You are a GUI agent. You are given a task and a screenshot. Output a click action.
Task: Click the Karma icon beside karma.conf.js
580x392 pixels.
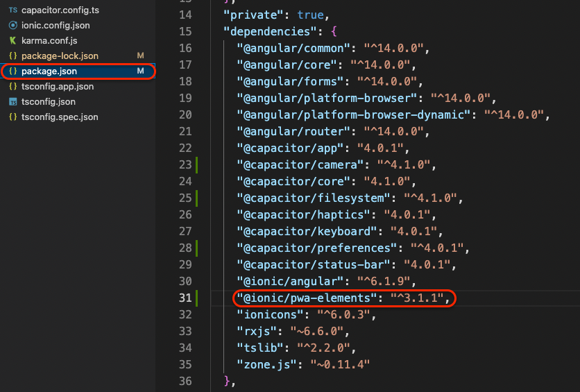click(x=13, y=40)
